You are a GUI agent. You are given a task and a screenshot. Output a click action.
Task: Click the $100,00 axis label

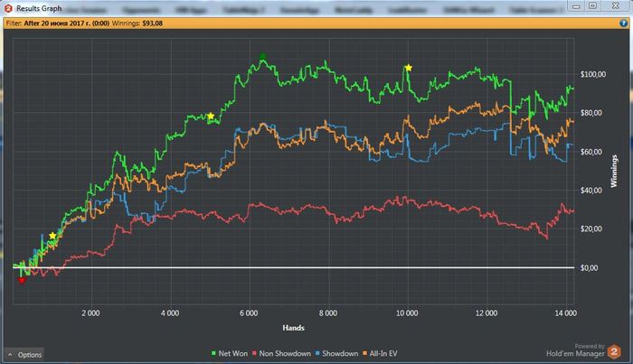point(593,74)
